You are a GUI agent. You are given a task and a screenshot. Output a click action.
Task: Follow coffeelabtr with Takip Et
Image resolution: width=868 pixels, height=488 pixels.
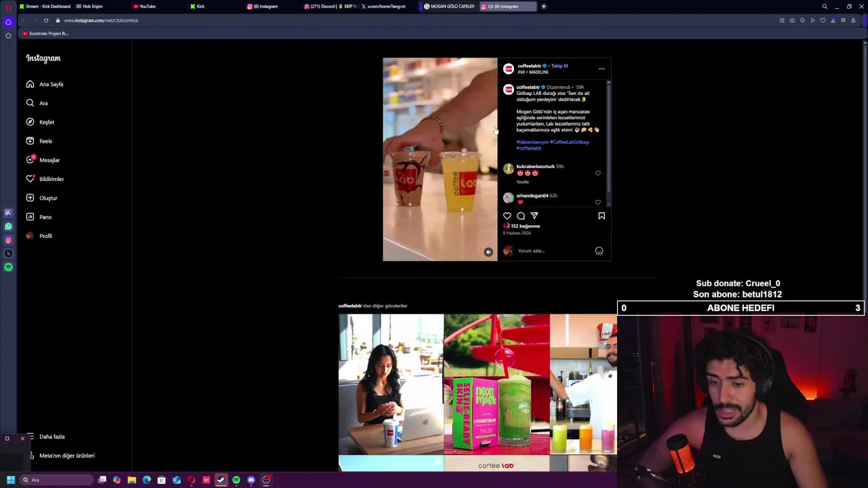(x=559, y=66)
